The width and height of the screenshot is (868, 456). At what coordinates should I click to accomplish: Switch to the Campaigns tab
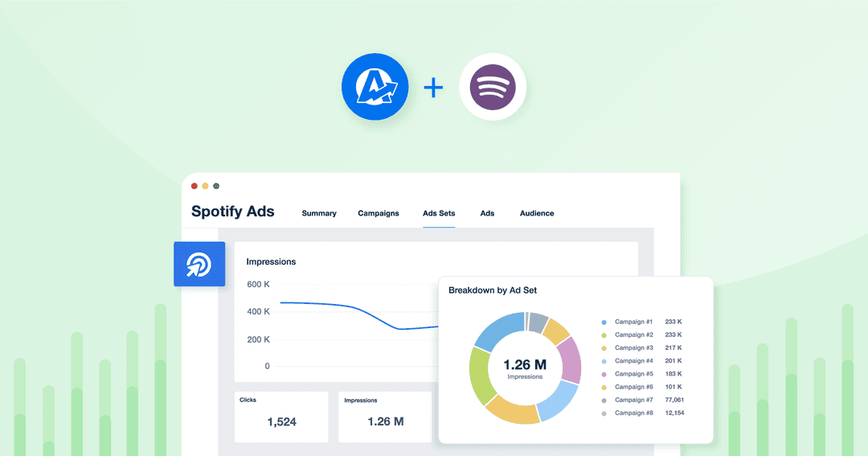click(378, 213)
